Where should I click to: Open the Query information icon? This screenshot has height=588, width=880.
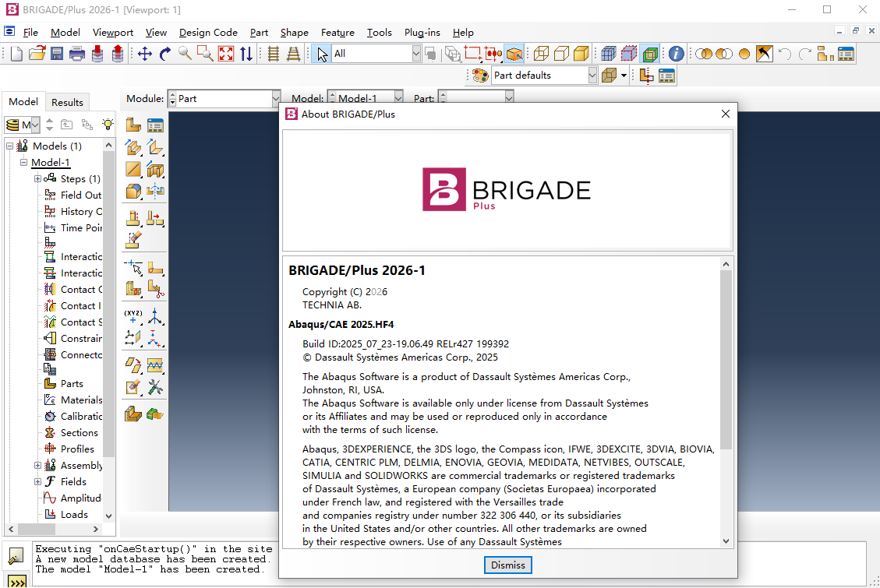[676, 54]
